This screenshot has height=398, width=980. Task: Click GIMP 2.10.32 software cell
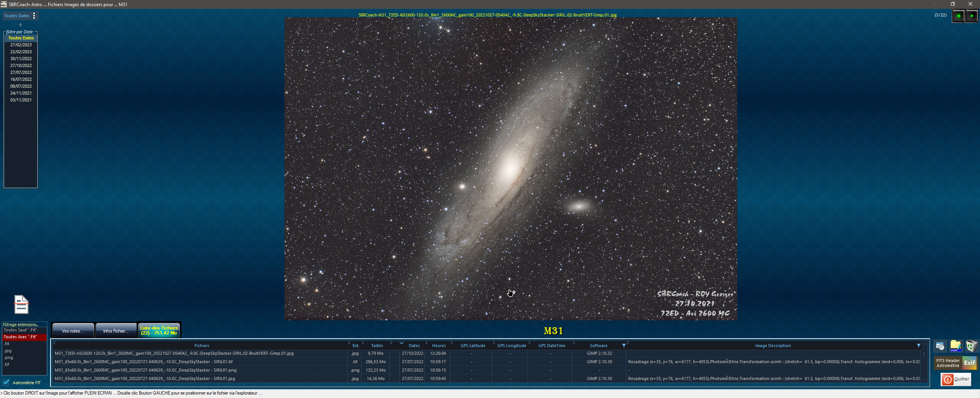(x=599, y=353)
